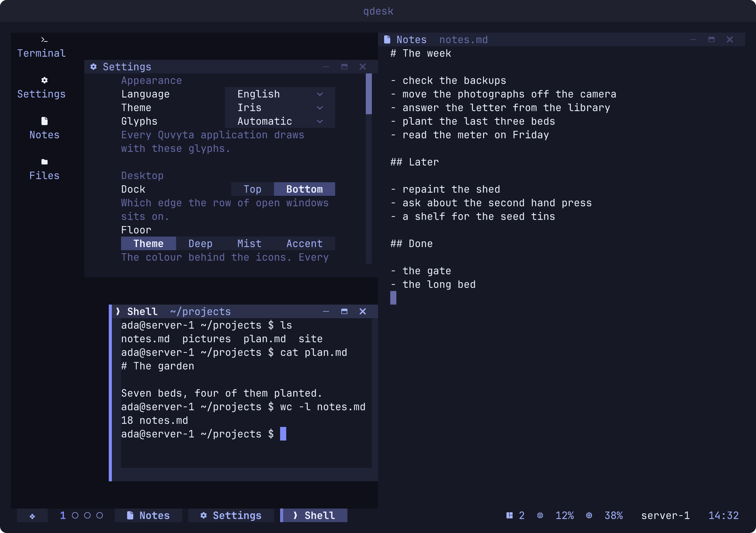Click the prompt icon in the Shell title bar

click(118, 312)
